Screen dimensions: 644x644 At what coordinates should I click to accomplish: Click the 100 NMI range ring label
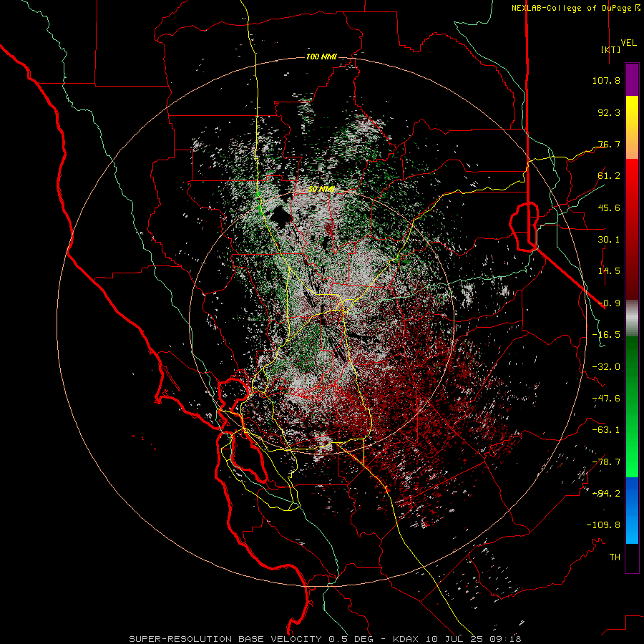(x=321, y=57)
